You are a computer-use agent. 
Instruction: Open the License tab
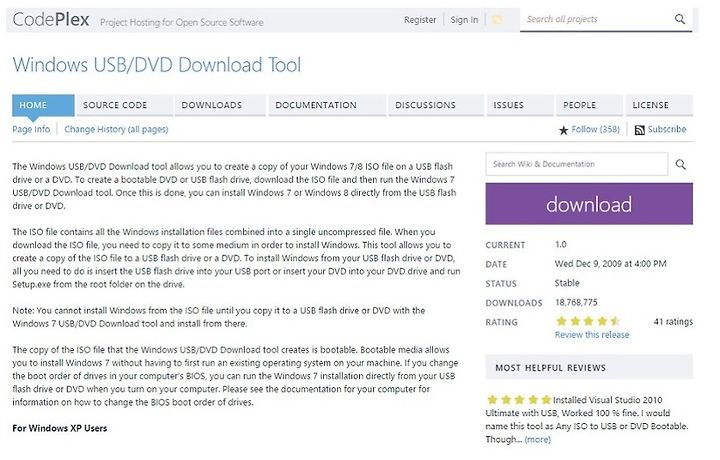click(x=659, y=105)
